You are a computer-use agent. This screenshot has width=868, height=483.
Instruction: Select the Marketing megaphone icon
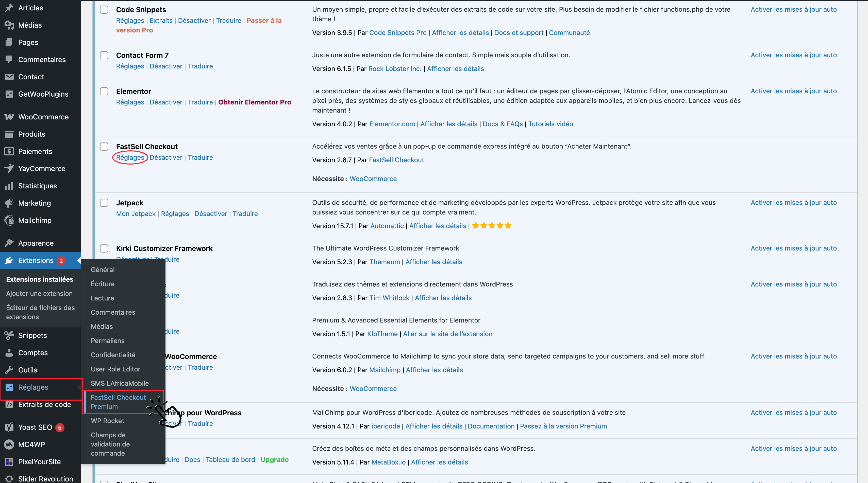point(9,203)
